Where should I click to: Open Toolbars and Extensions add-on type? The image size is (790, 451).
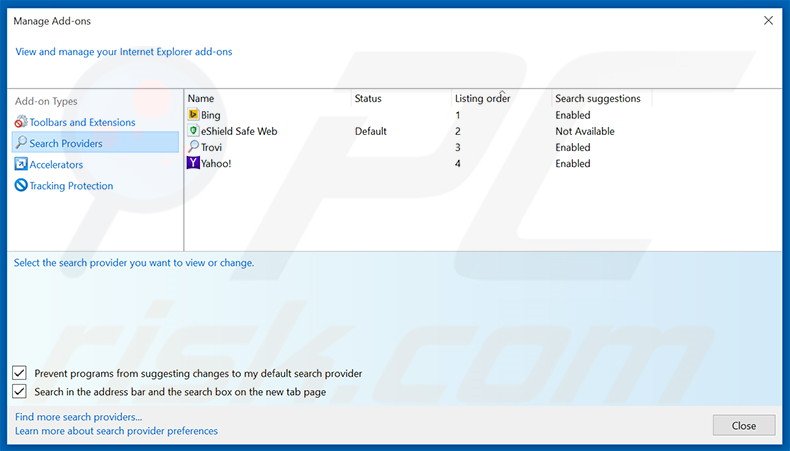click(x=82, y=122)
